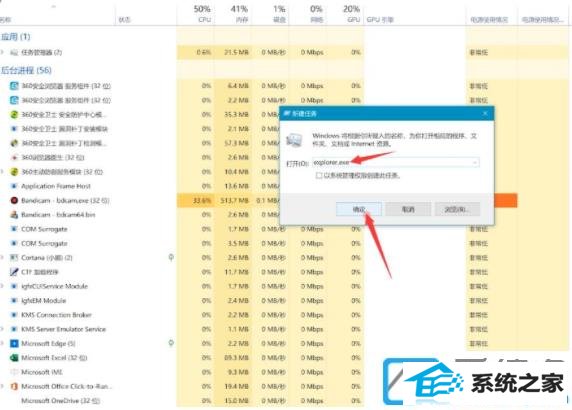Click the Cancel button in the dialog

click(x=408, y=209)
